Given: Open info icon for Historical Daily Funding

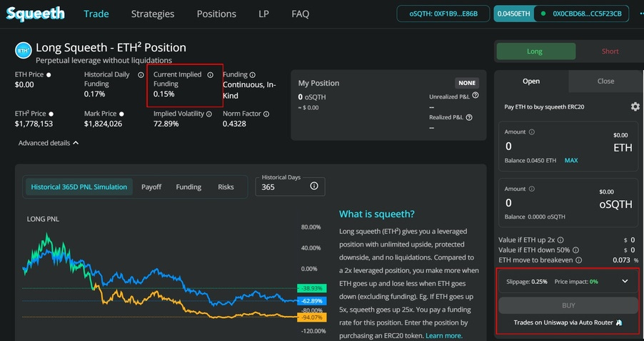Looking at the screenshot, I should point(141,75).
